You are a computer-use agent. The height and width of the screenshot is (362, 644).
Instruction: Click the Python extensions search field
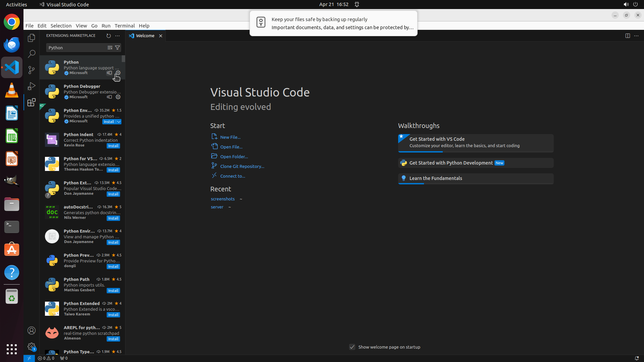pyautogui.click(x=75, y=48)
